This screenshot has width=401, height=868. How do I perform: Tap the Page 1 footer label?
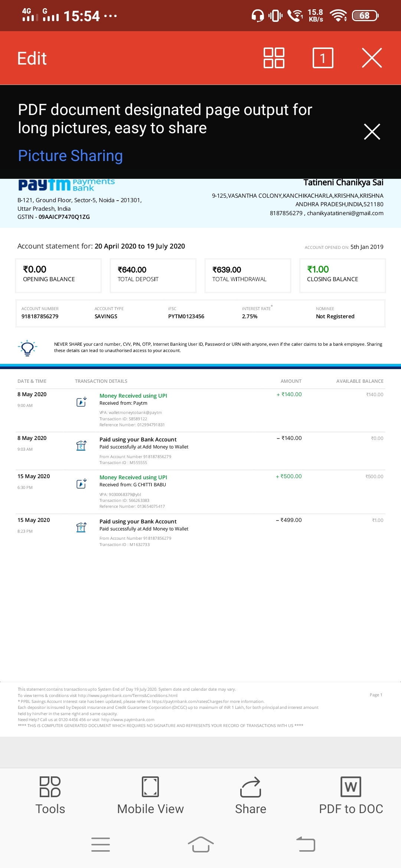coord(376,695)
